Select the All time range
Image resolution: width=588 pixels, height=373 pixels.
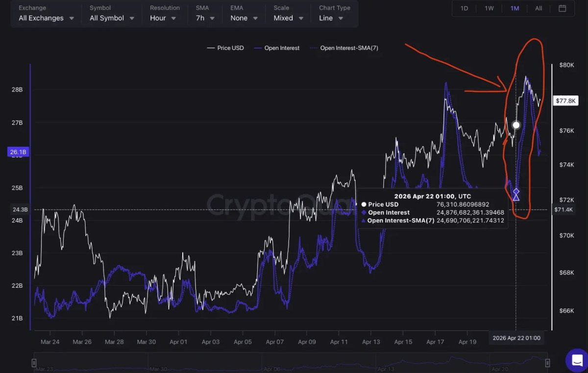[x=538, y=8]
